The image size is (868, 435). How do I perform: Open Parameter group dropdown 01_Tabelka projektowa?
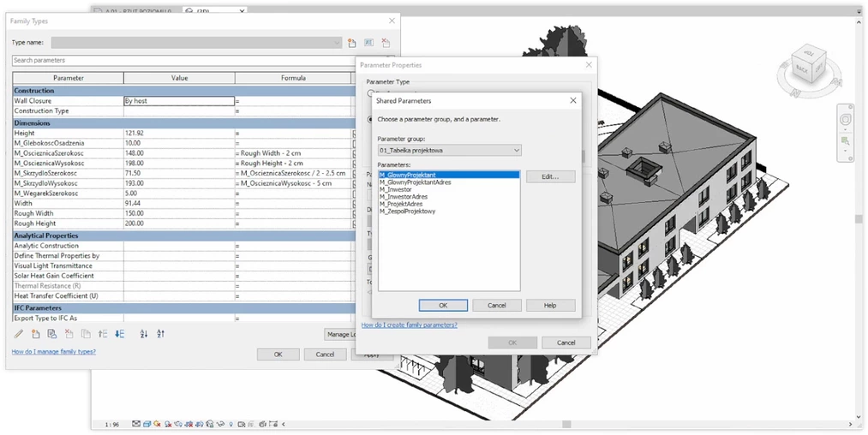[x=449, y=150]
